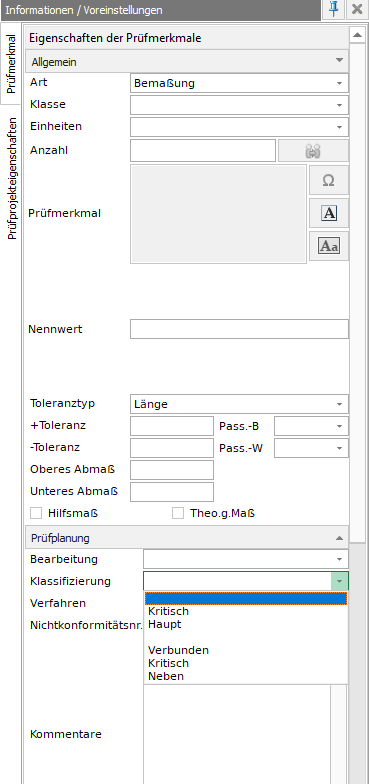Enable the Theo.g.Maß checkbox
The width and height of the screenshot is (369, 784).
178,513
